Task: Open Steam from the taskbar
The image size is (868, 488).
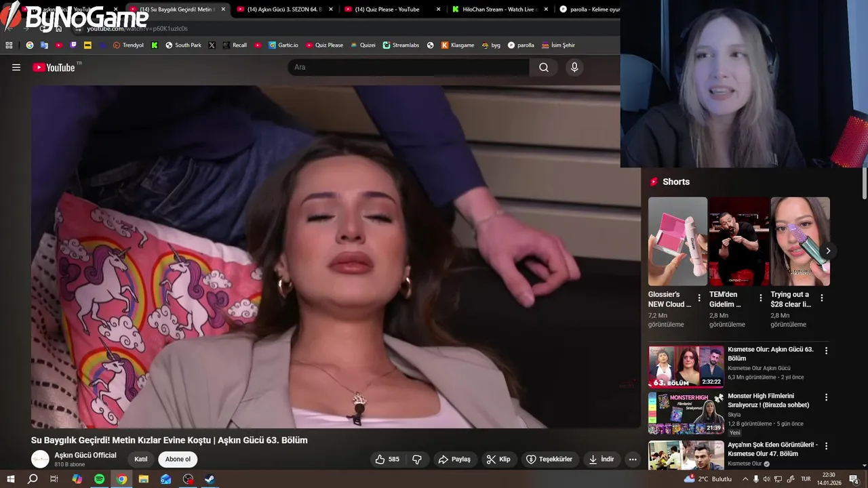Action: [210, 479]
